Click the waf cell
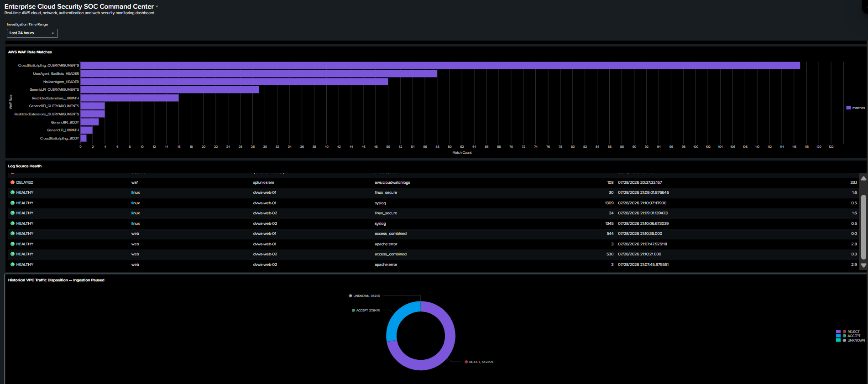This screenshot has width=868, height=384. click(135, 182)
